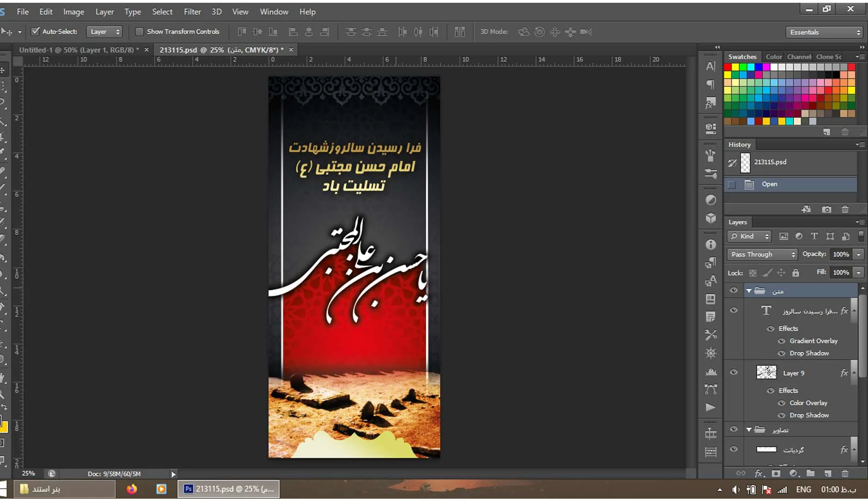Open the Brush Presets panel icon

tap(711, 173)
